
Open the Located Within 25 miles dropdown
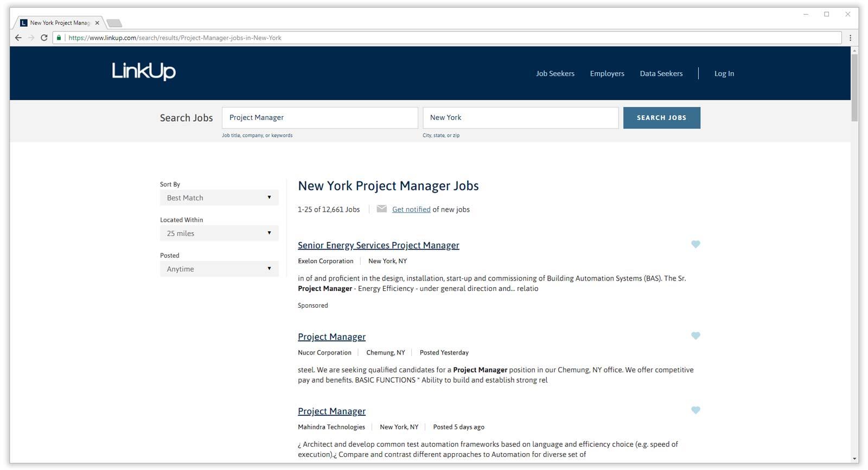219,233
